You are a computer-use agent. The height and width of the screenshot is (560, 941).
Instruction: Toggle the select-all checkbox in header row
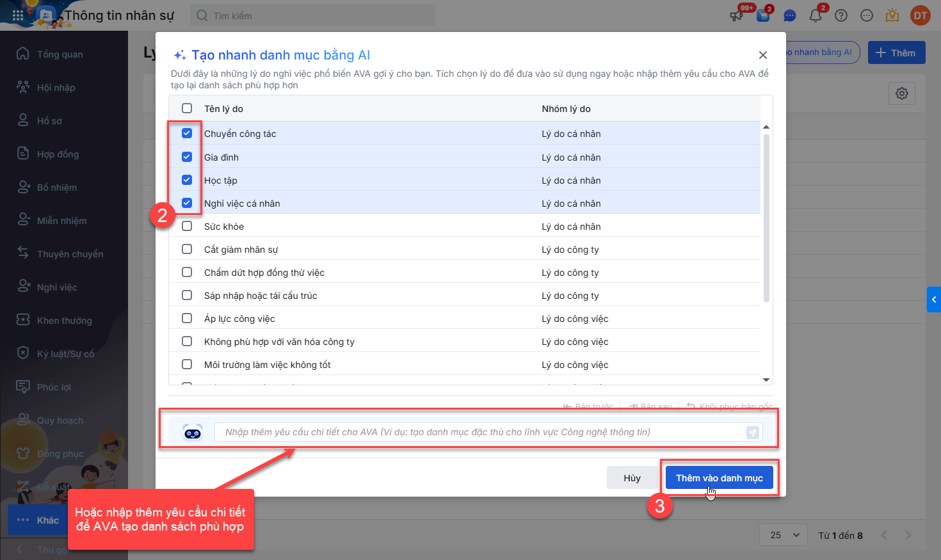[x=187, y=108]
